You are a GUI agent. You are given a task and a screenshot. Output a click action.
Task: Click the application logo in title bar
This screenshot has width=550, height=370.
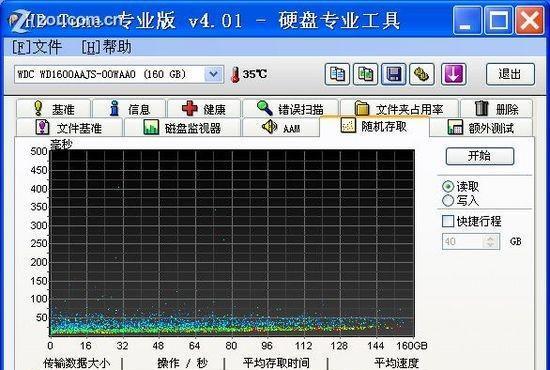point(19,20)
